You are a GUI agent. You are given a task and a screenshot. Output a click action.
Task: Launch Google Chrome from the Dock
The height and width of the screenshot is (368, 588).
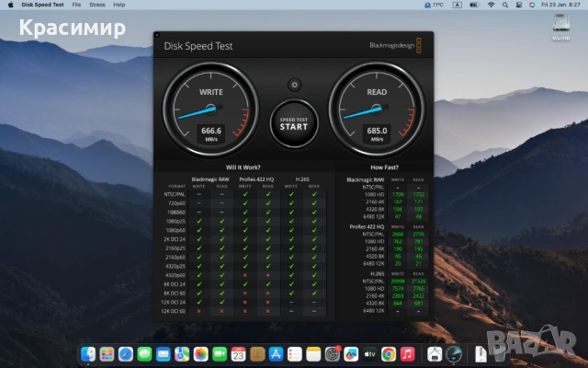point(389,354)
